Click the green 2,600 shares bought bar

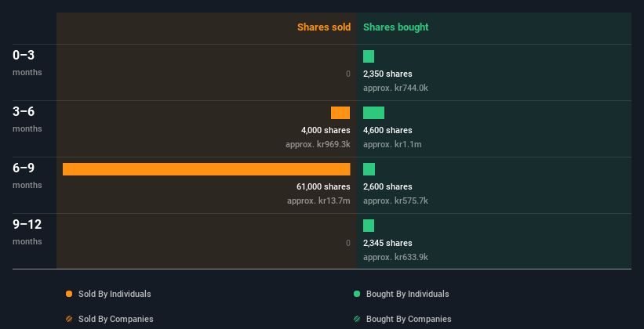369,169
